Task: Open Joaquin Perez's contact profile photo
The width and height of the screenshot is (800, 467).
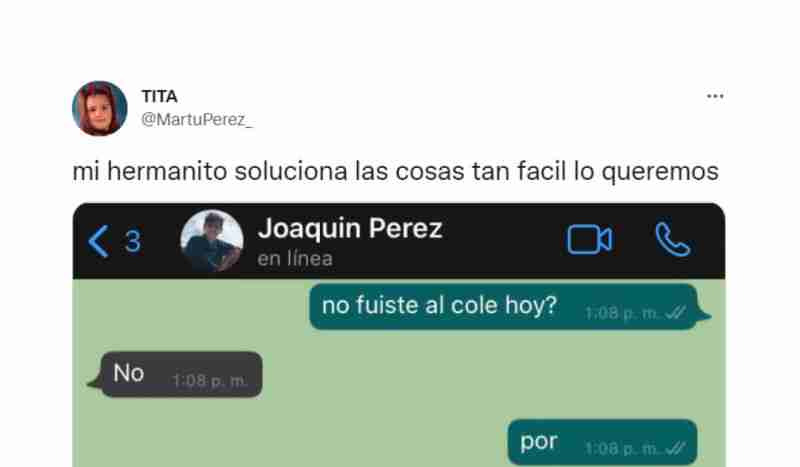Action: pos(212,240)
